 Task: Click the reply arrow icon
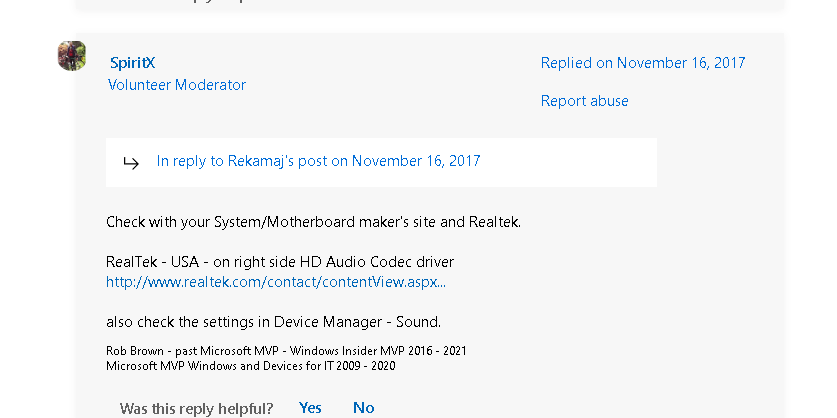[x=131, y=162]
